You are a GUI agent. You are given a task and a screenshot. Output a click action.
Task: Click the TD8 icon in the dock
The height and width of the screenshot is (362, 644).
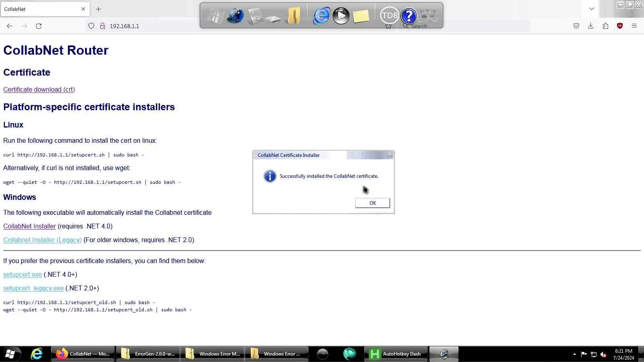(389, 16)
